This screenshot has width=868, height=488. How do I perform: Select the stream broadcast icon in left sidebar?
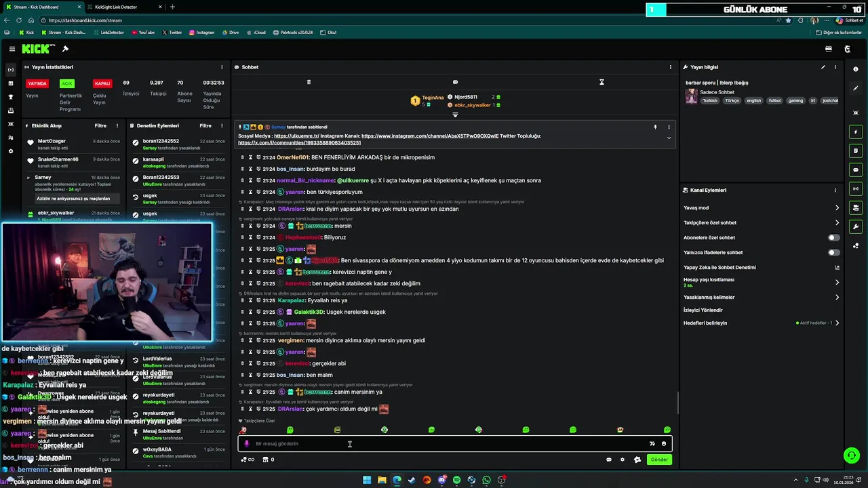10,70
